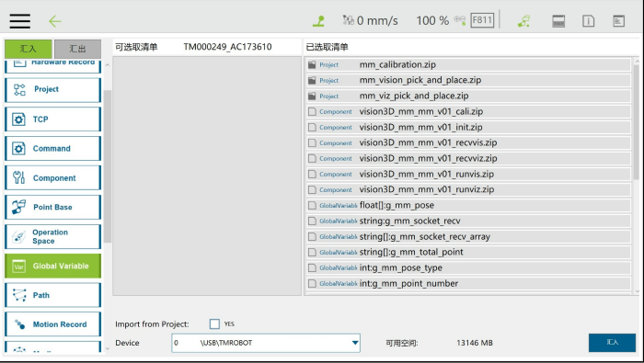Click the selected list scrollbar thumb
644x363 pixels.
click(x=637, y=122)
